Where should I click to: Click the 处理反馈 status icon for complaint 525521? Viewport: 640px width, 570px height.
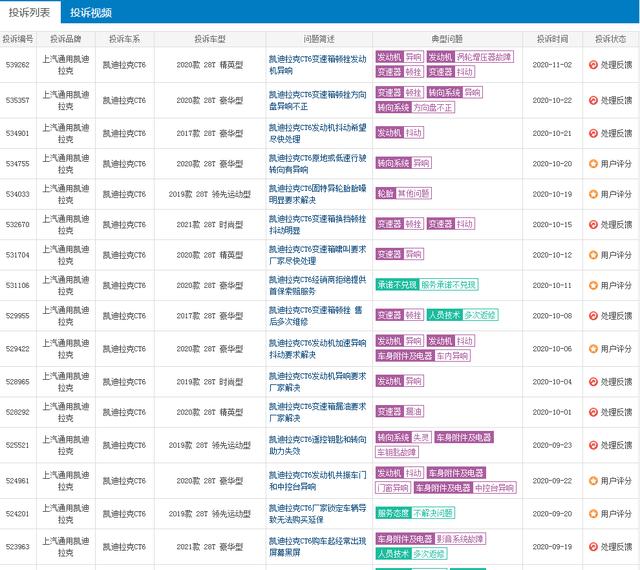tap(593, 445)
